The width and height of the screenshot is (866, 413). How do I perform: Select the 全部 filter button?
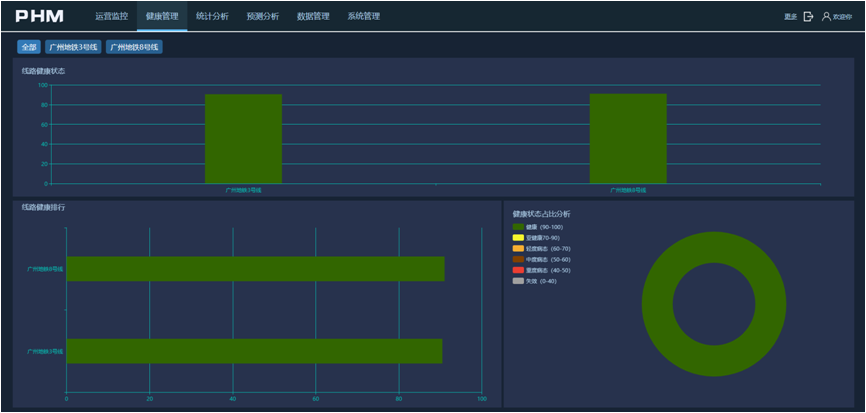click(x=28, y=47)
